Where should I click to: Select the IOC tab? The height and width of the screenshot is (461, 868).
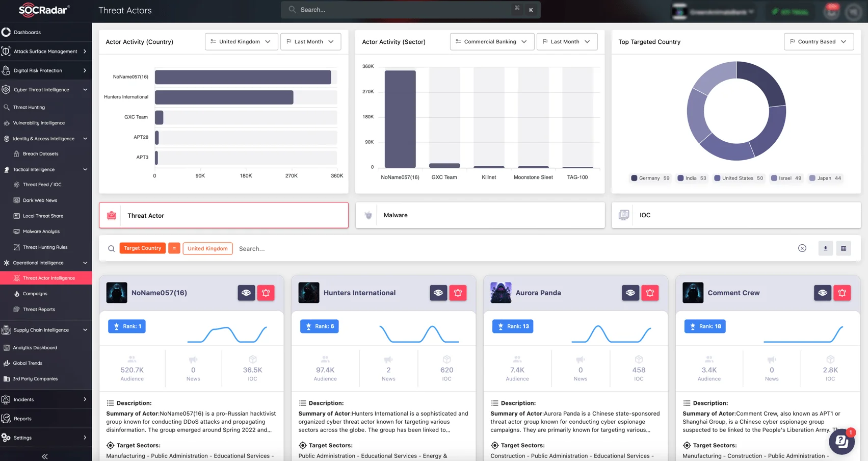pos(736,215)
